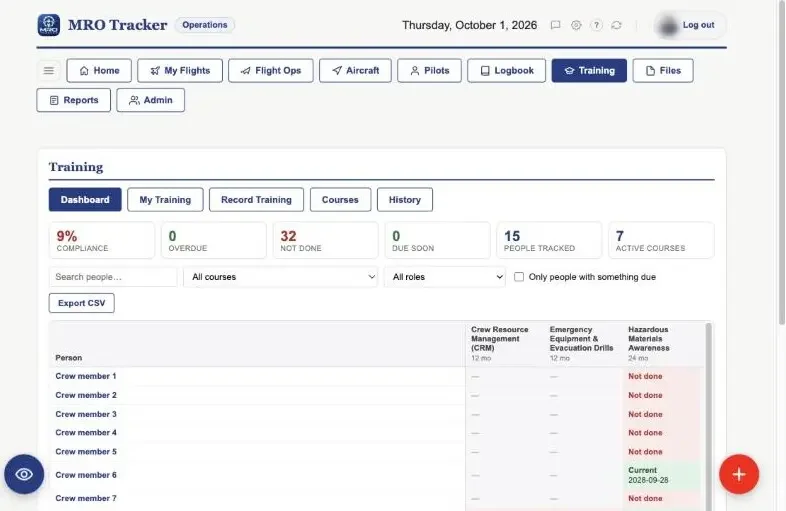
Task: Click the 7 Active Courses card
Action: [x=661, y=241]
